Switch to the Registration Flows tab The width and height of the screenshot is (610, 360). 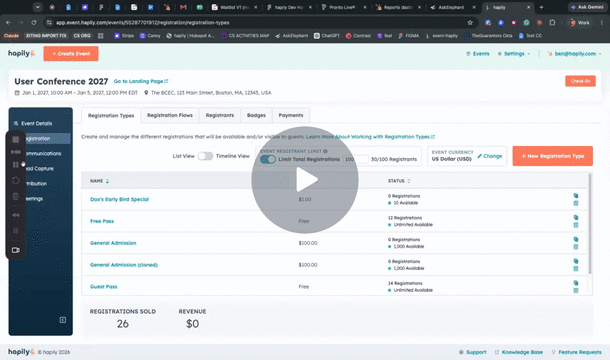click(170, 115)
